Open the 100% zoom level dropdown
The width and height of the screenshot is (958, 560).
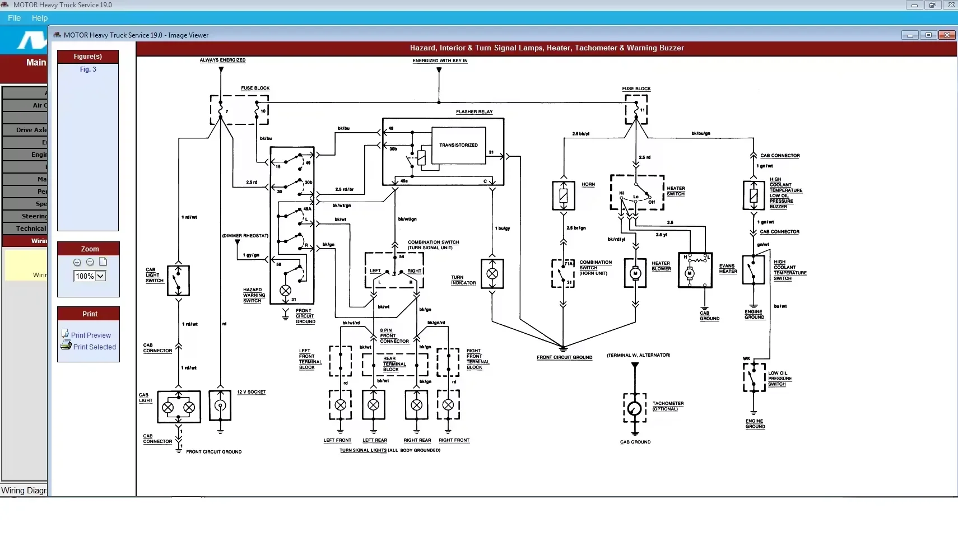[x=101, y=276]
